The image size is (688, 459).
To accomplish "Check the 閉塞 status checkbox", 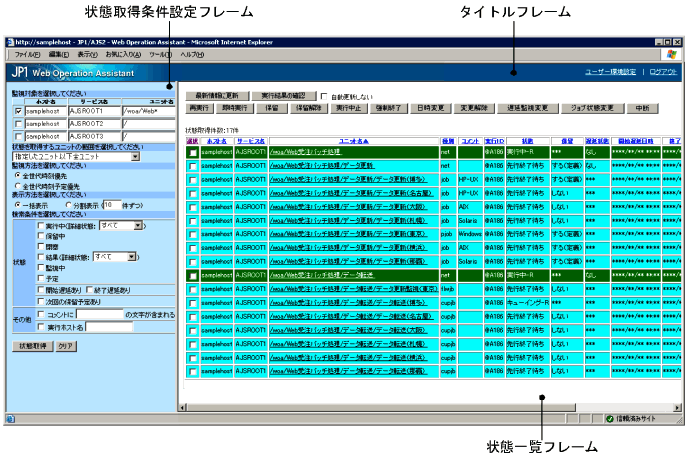I will (x=41, y=247).
